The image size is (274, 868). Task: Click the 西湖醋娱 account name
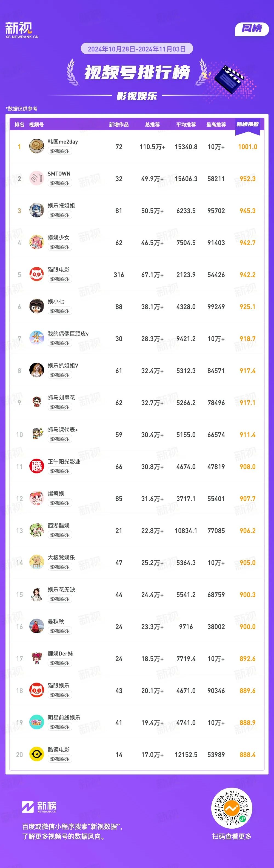coord(58,526)
